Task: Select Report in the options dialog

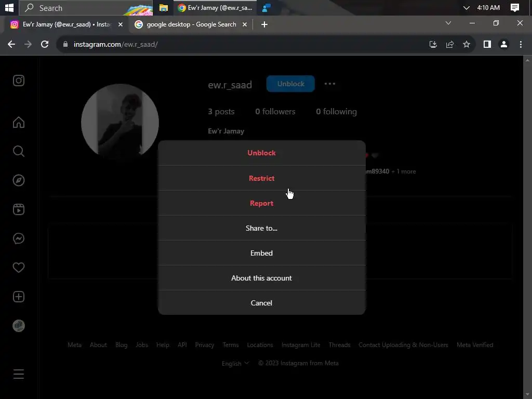Action: pyautogui.click(x=262, y=203)
